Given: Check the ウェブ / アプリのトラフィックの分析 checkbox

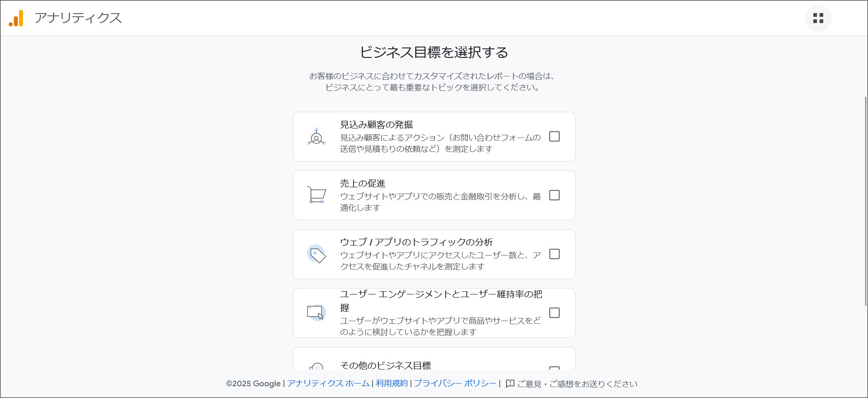Looking at the screenshot, I should click(x=554, y=254).
